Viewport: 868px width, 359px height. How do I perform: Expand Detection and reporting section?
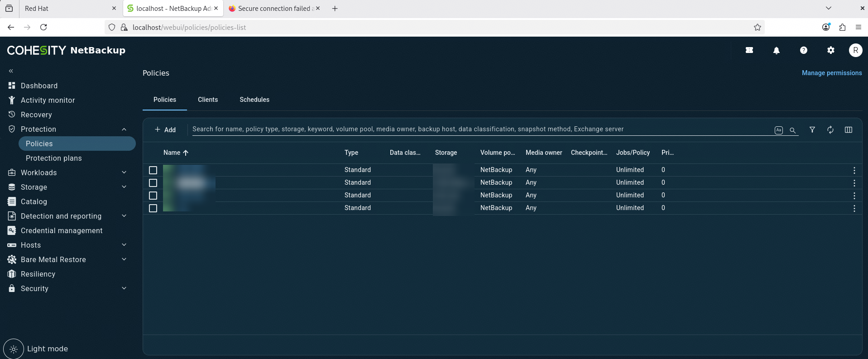[x=124, y=216]
